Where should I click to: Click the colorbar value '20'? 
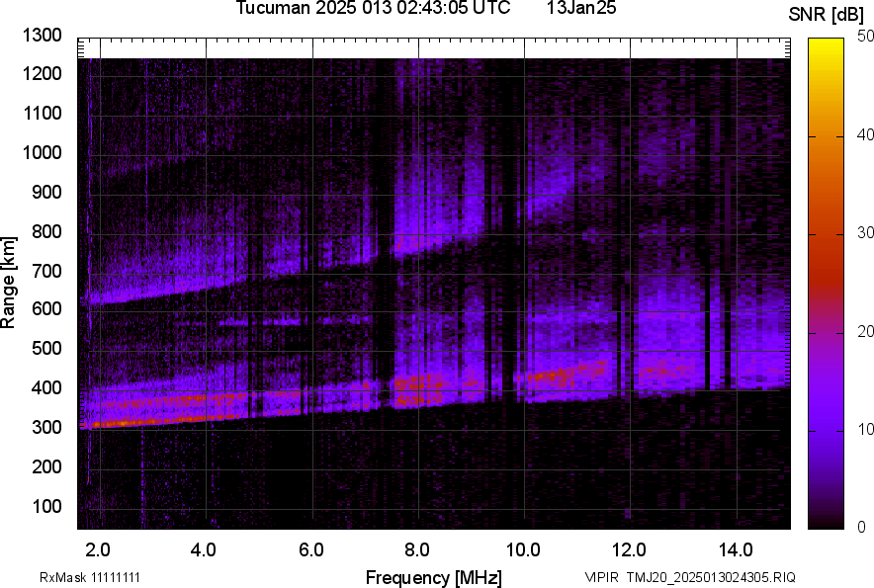[x=866, y=332]
